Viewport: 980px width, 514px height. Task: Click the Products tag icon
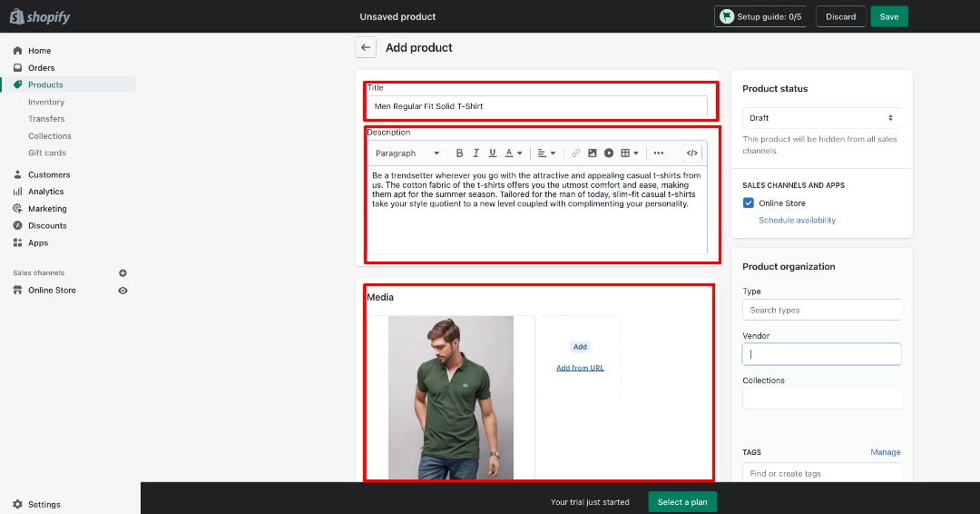tap(17, 84)
